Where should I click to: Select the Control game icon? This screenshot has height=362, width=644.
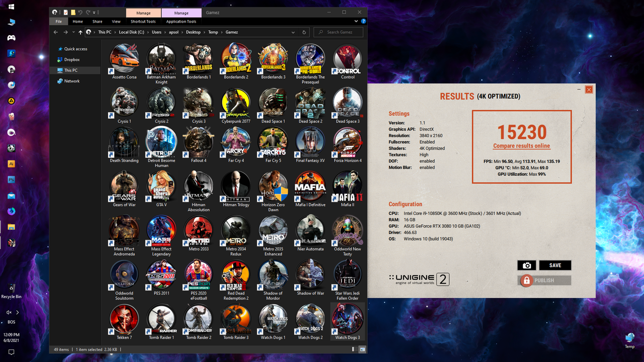pos(348,61)
